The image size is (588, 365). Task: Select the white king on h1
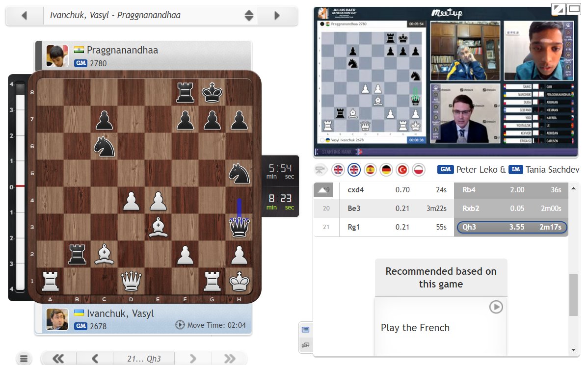(x=239, y=281)
